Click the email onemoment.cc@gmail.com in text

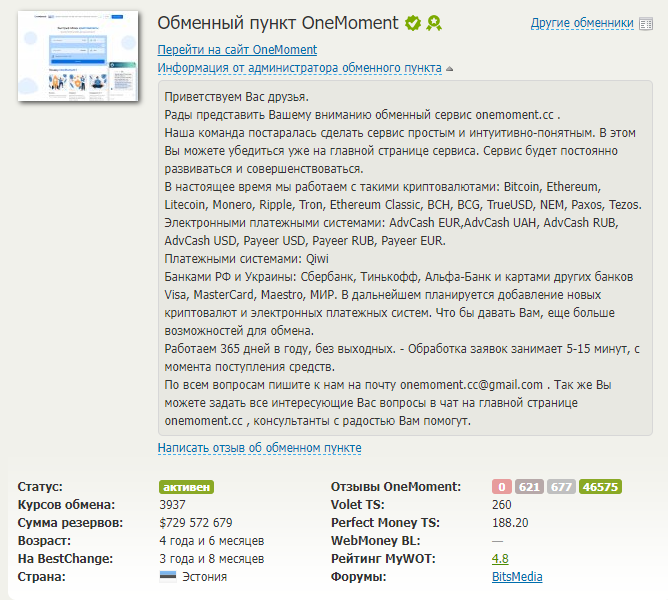tap(471, 385)
